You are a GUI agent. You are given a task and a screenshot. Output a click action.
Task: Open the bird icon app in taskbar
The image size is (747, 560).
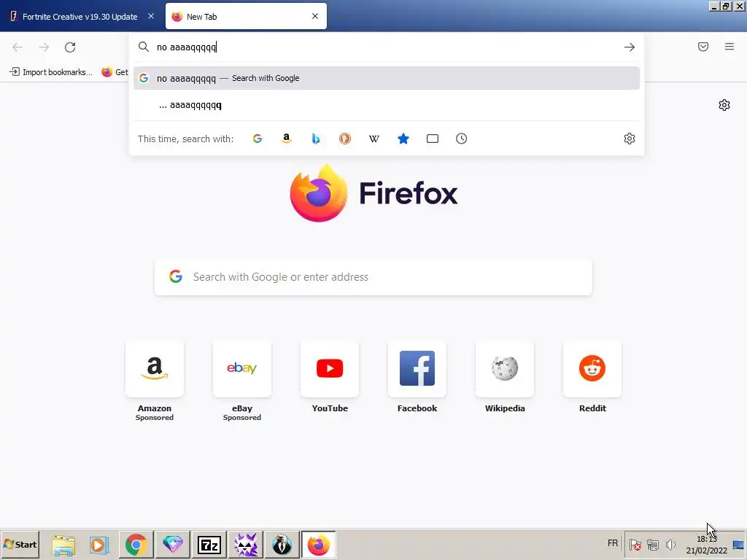tap(282, 545)
